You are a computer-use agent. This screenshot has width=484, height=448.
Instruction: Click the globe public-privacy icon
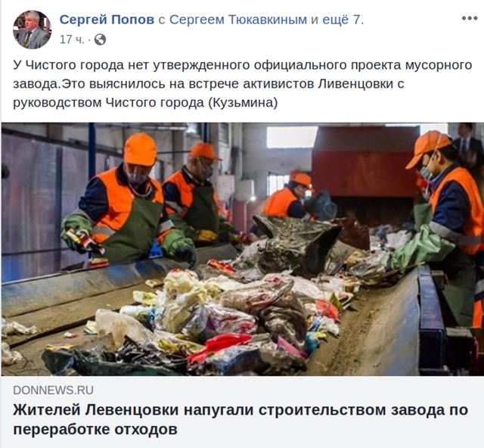click(x=100, y=39)
